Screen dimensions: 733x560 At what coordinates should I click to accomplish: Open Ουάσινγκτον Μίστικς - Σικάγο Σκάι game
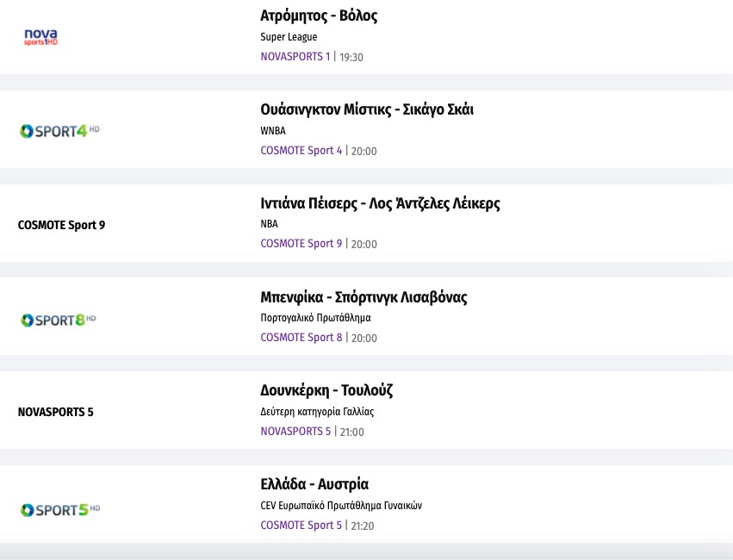point(367,109)
